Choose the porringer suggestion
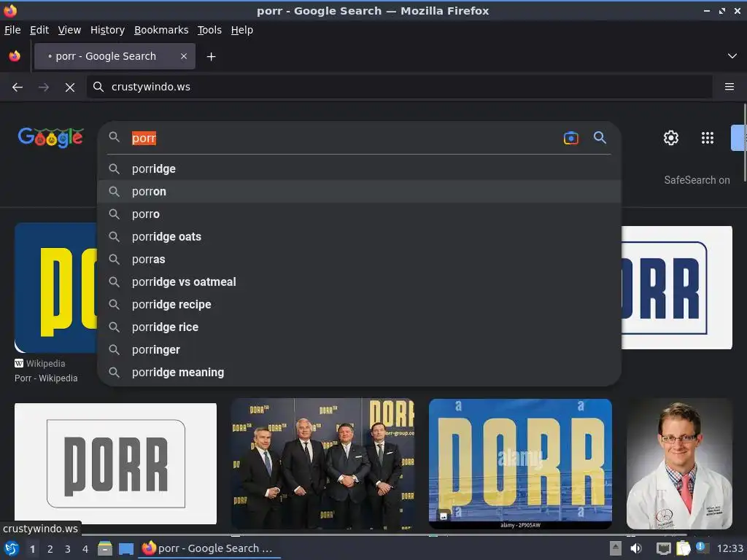This screenshot has width=747, height=560. [359, 350]
